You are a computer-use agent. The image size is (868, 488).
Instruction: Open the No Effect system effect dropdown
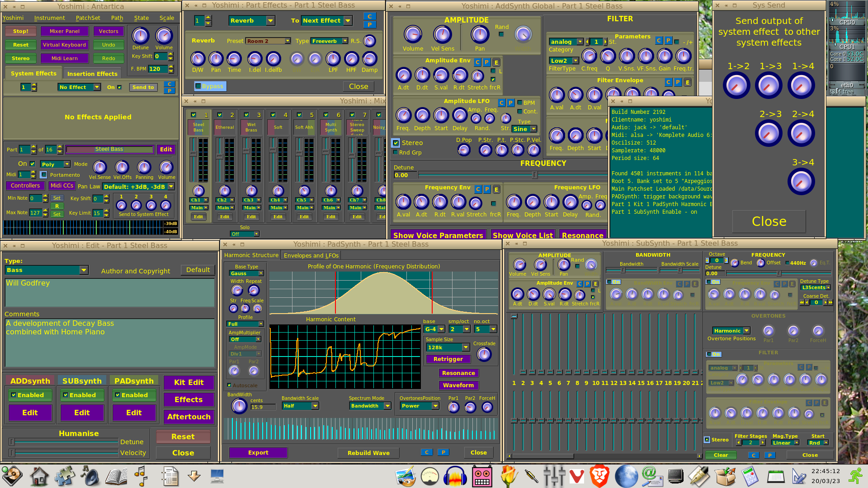[79, 87]
